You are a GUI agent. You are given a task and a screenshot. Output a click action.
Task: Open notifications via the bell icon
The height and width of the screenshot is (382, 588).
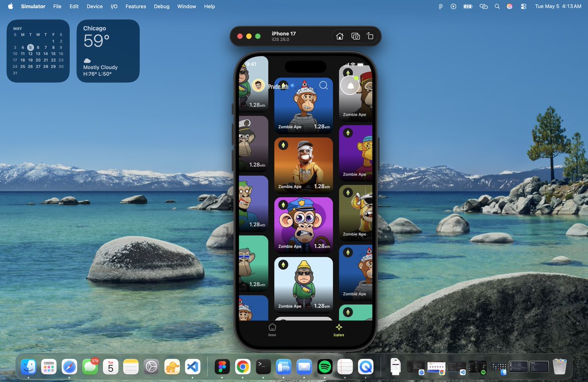click(350, 85)
